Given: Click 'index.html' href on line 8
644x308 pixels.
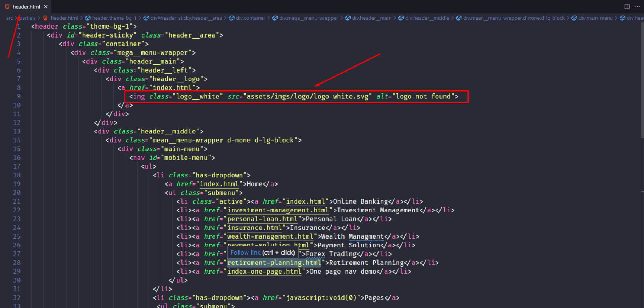Looking at the screenshot, I should (x=172, y=87).
